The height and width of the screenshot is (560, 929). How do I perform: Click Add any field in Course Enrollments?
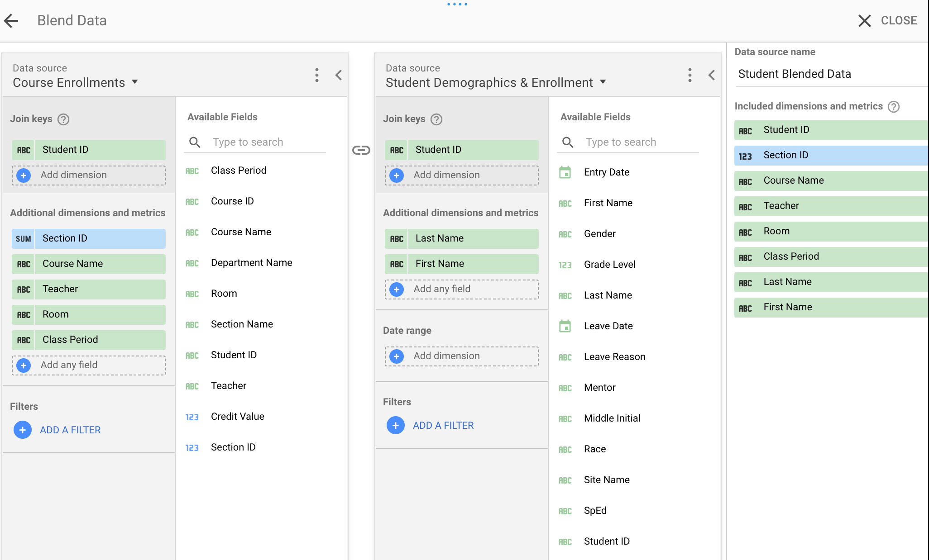pyautogui.click(x=89, y=365)
